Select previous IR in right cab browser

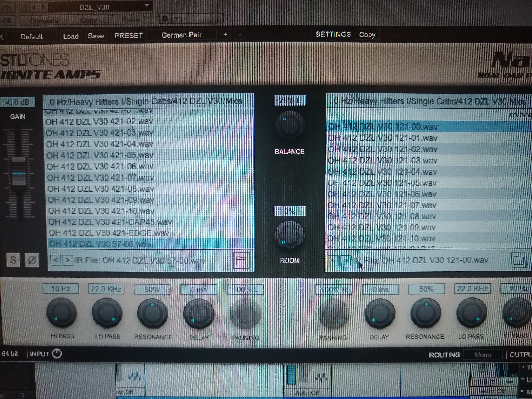[333, 261]
